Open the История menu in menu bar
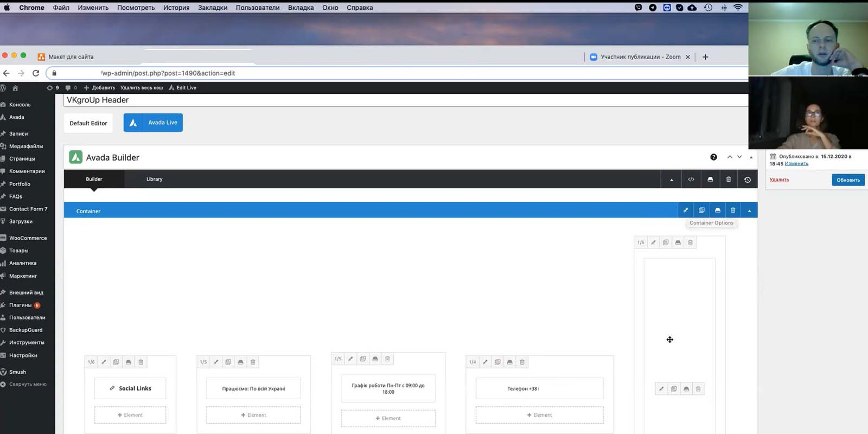This screenshot has width=868, height=434. pos(176,8)
